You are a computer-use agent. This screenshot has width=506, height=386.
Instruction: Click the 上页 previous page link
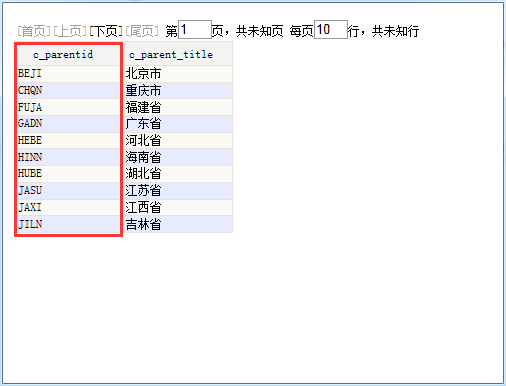coord(70,31)
